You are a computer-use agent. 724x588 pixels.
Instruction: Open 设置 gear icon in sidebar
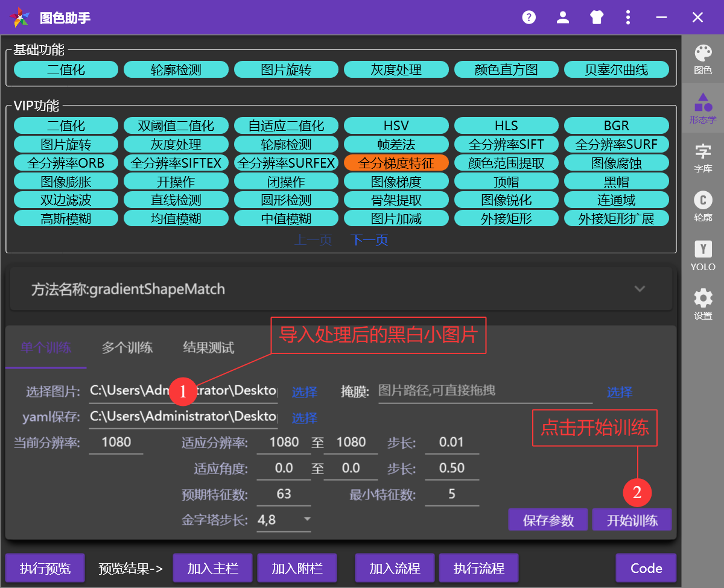pyautogui.click(x=703, y=304)
